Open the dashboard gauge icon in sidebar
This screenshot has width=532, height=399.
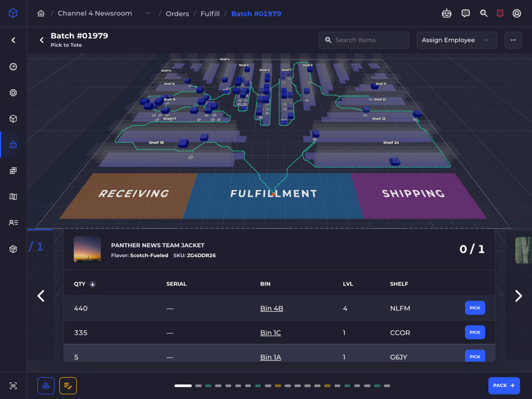pyautogui.click(x=13, y=66)
